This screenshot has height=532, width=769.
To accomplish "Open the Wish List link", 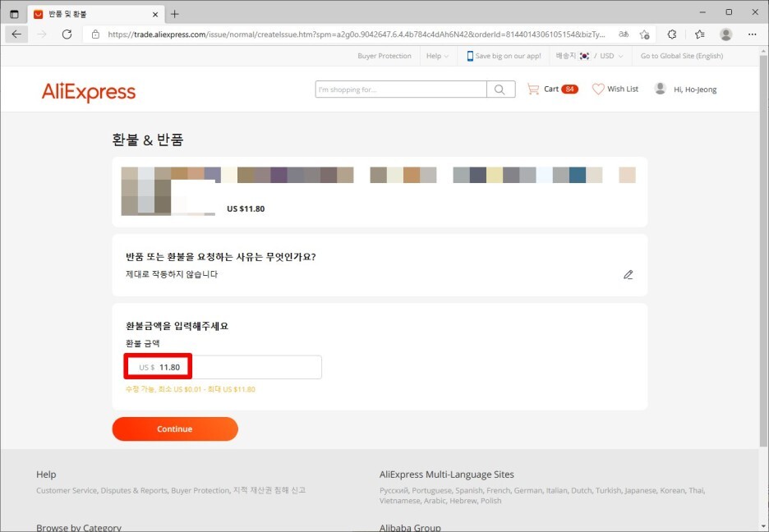I will click(623, 89).
